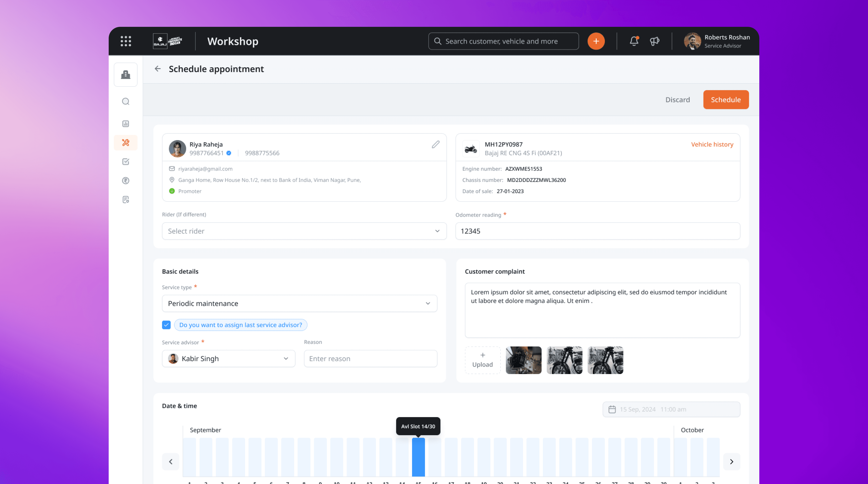The width and height of the screenshot is (868, 484).
Task: Select the wrench workshop sidebar icon
Action: click(x=126, y=143)
